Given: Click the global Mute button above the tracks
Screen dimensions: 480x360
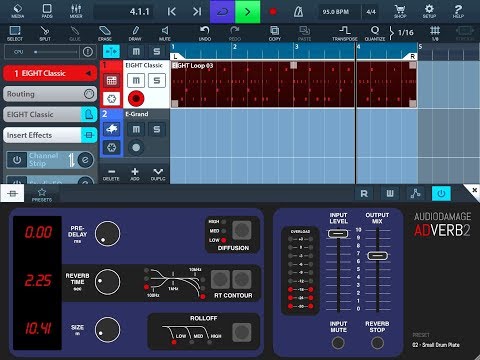Looking at the screenshot, I should click(136, 52).
